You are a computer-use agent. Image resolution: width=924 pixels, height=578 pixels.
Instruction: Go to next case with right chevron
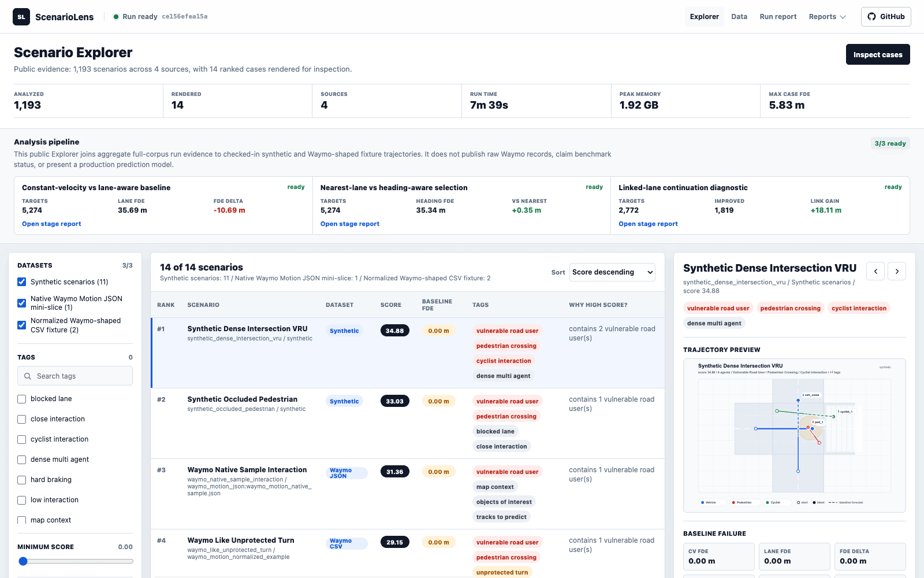click(897, 271)
